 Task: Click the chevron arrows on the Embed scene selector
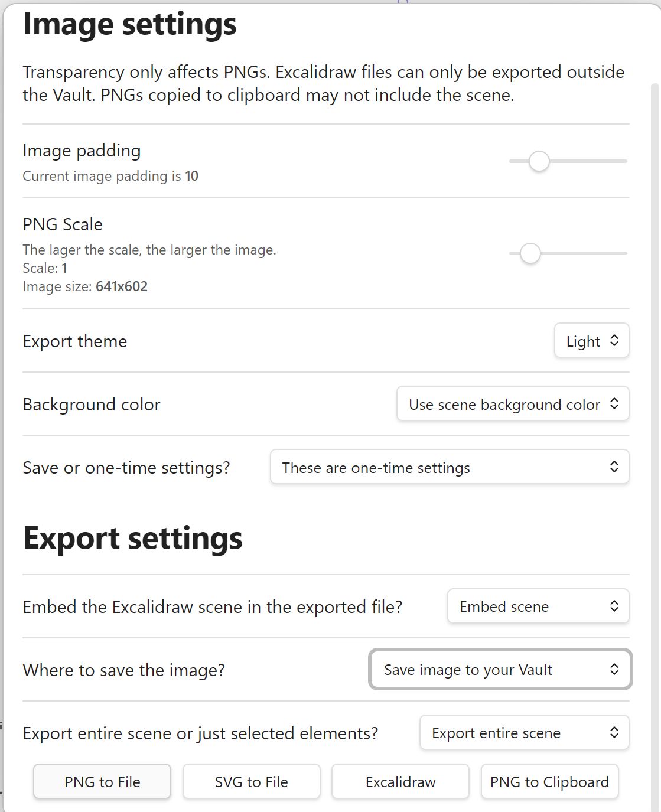tap(614, 606)
